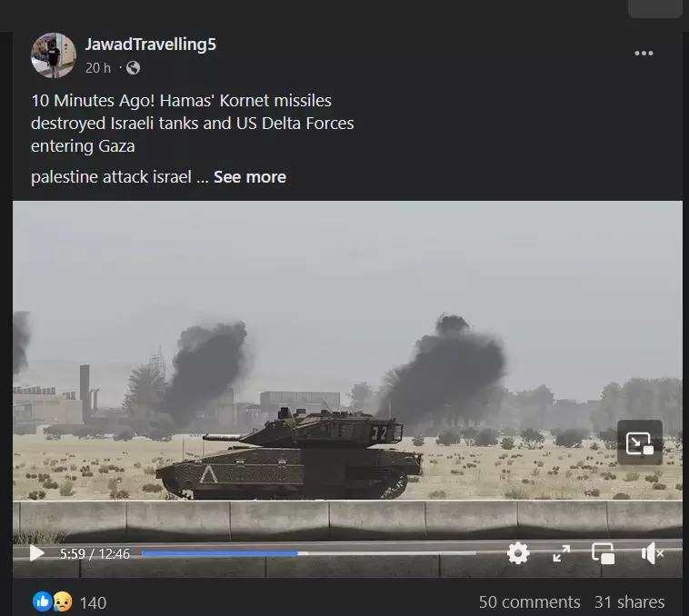Expand caption with See more
689x616 pixels.
click(250, 177)
